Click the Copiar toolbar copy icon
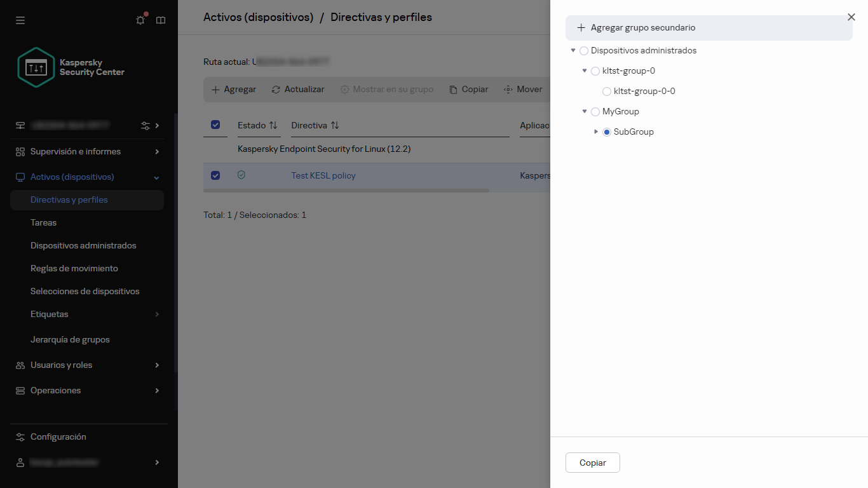868x488 pixels. coord(453,90)
